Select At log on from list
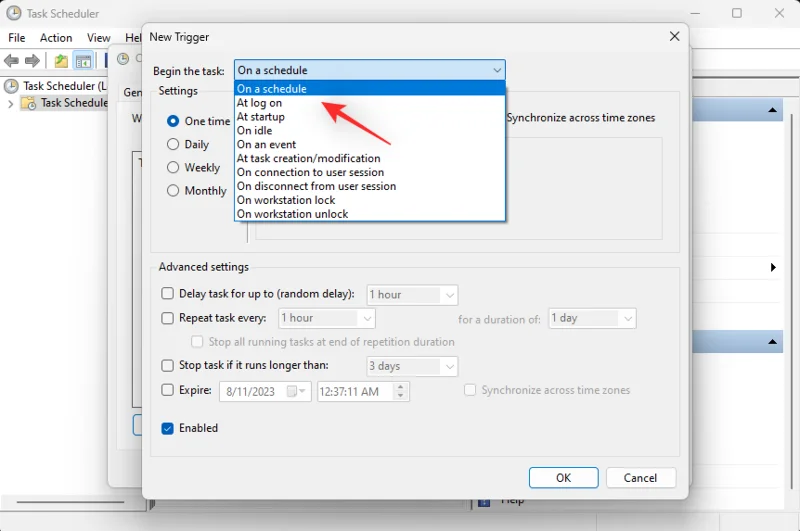 click(x=370, y=103)
